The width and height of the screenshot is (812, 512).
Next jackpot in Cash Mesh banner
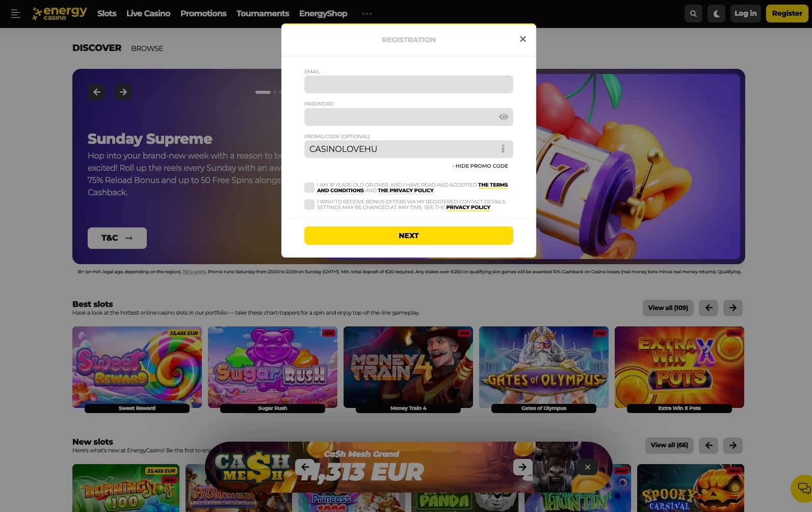click(522, 467)
